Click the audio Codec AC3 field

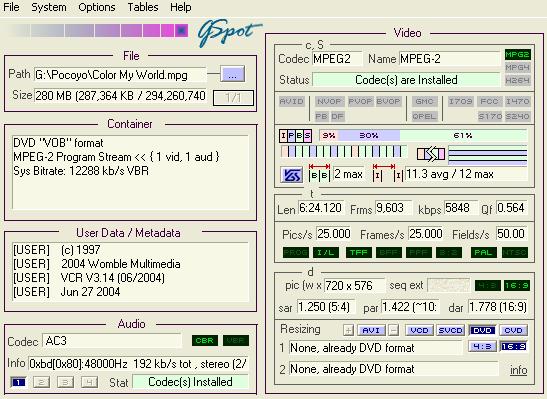pyautogui.click(x=112, y=341)
